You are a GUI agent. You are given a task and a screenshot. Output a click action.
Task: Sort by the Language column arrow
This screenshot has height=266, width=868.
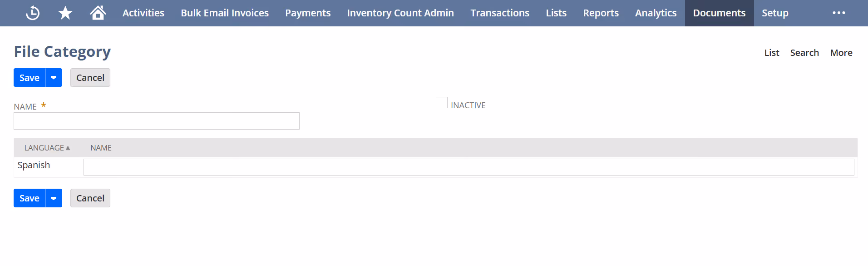coord(68,148)
